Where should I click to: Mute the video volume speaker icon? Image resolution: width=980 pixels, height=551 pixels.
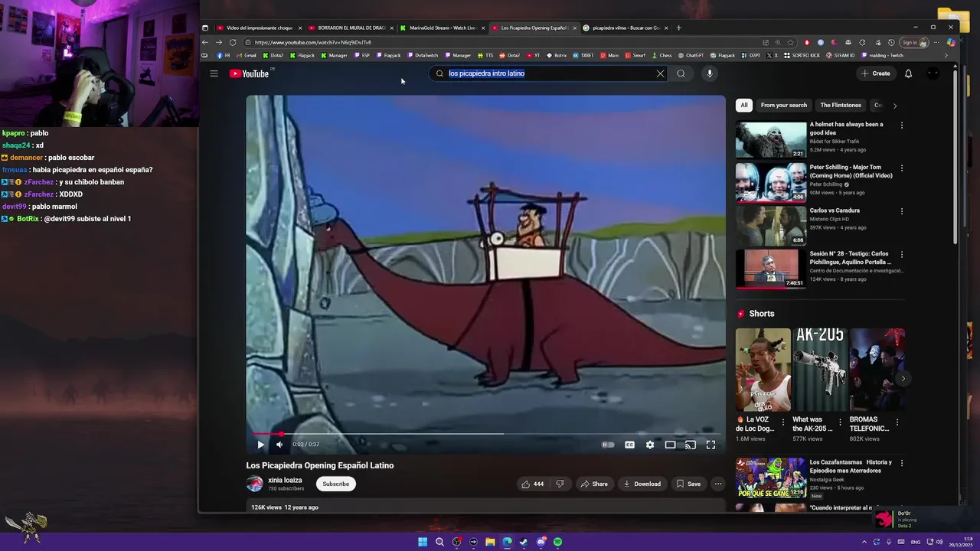tap(279, 445)
